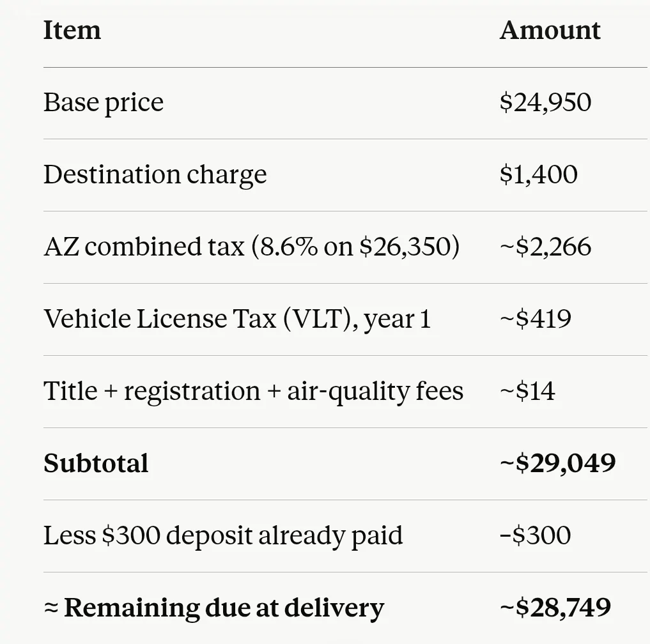
Task: Select the Destination charge label
Action: tap(155, 175)
